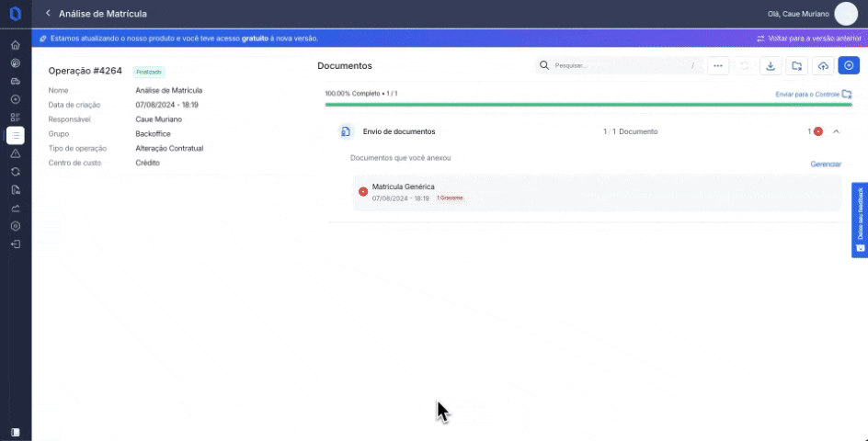The height and width of the screenshot is (441, 868).
Task: Click Voltar para a versão anterior
Action: [x=805, y=39]
